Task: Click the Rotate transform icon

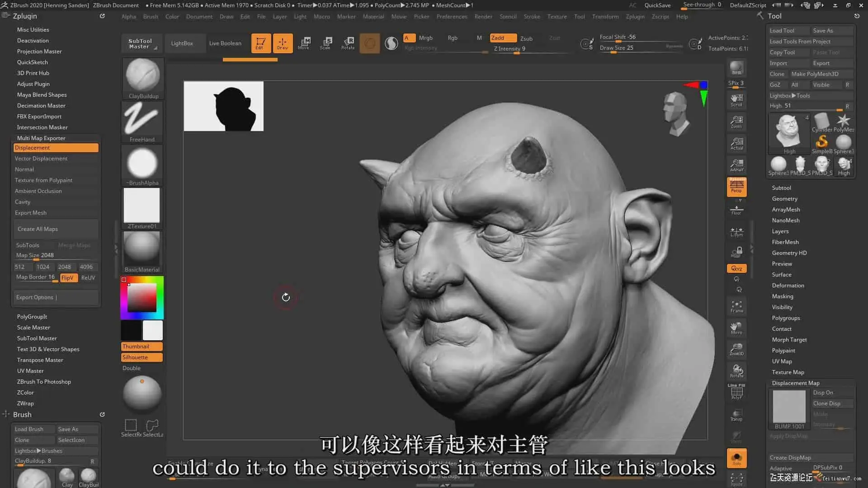Action: [348, 43]
